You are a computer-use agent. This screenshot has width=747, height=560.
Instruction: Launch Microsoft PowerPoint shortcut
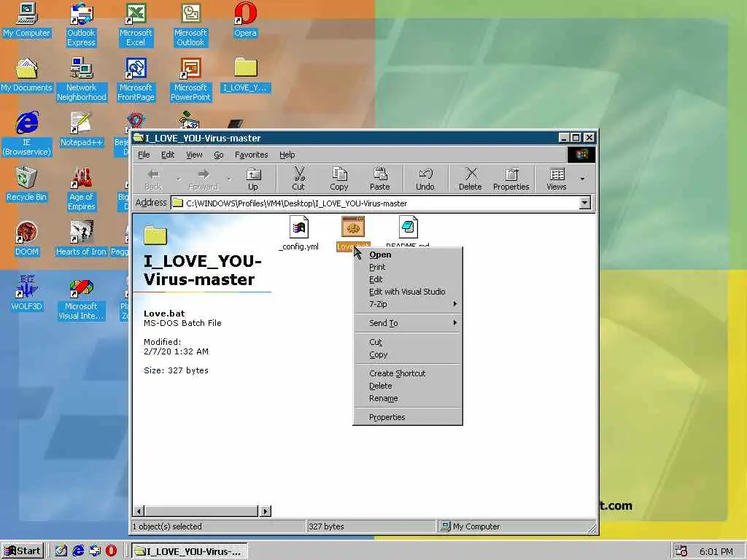(190, 79)
